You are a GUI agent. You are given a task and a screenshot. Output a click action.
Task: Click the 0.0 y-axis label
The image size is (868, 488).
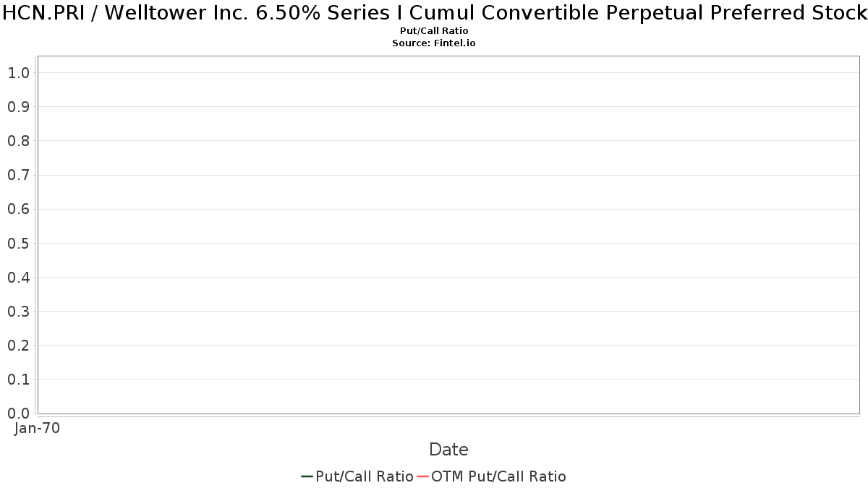[18, 414]
